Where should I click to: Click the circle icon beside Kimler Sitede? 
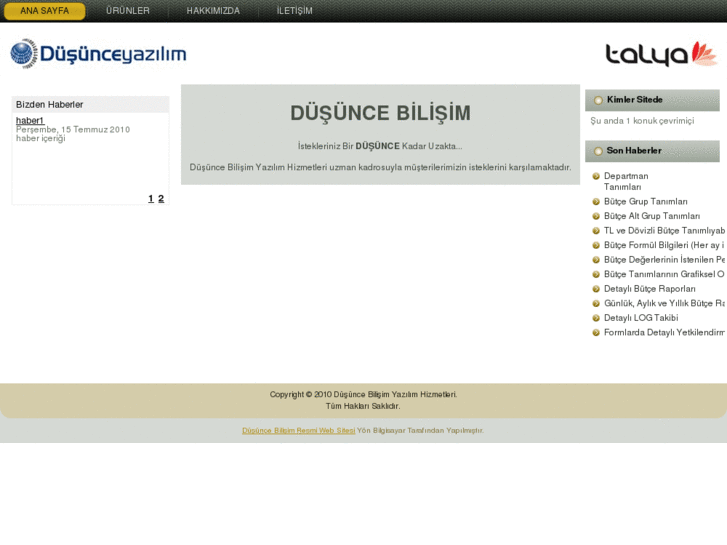point(598,100)
